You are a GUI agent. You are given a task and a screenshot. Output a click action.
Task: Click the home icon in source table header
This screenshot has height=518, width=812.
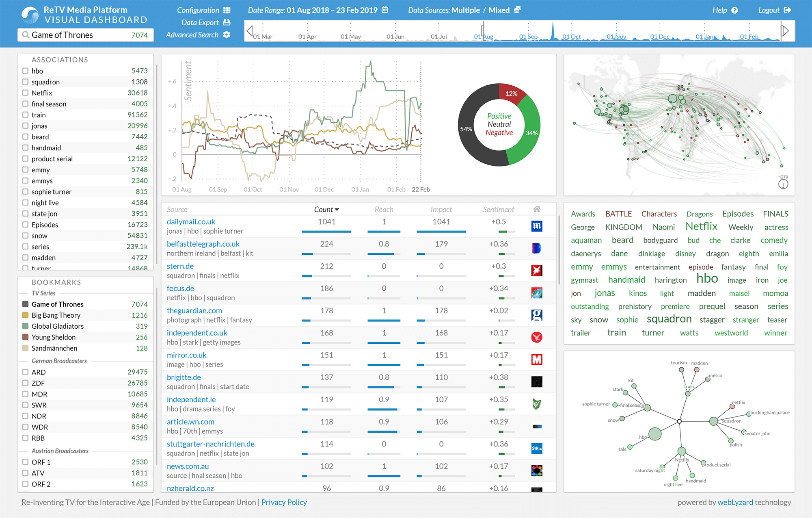[537, 209]
